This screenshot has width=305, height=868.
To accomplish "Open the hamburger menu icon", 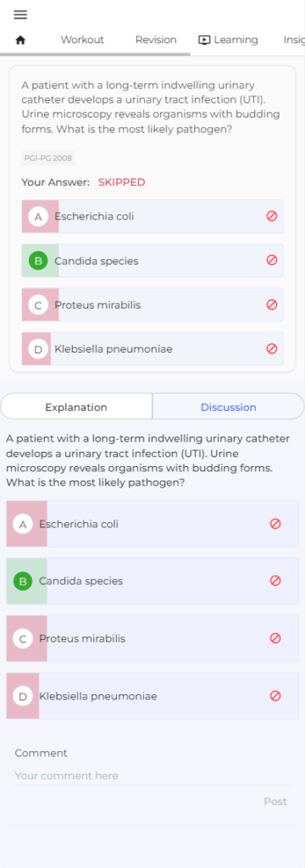I will point(20,15).
